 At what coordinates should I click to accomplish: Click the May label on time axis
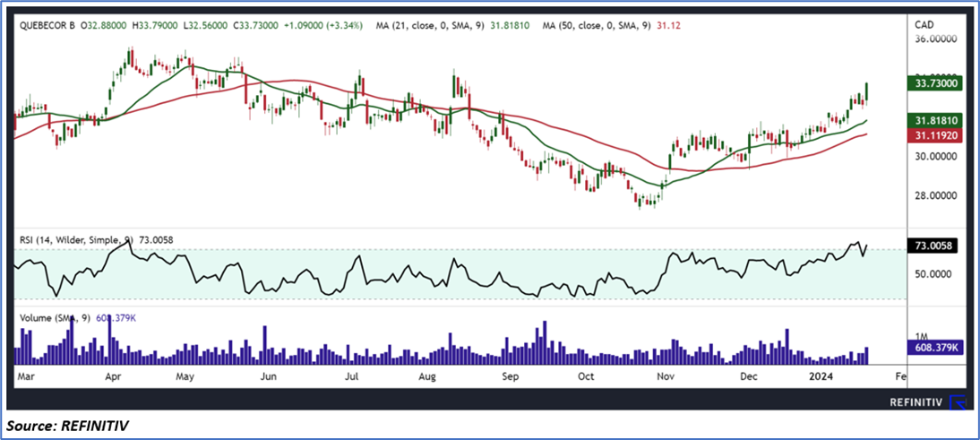tap(185, 377)
